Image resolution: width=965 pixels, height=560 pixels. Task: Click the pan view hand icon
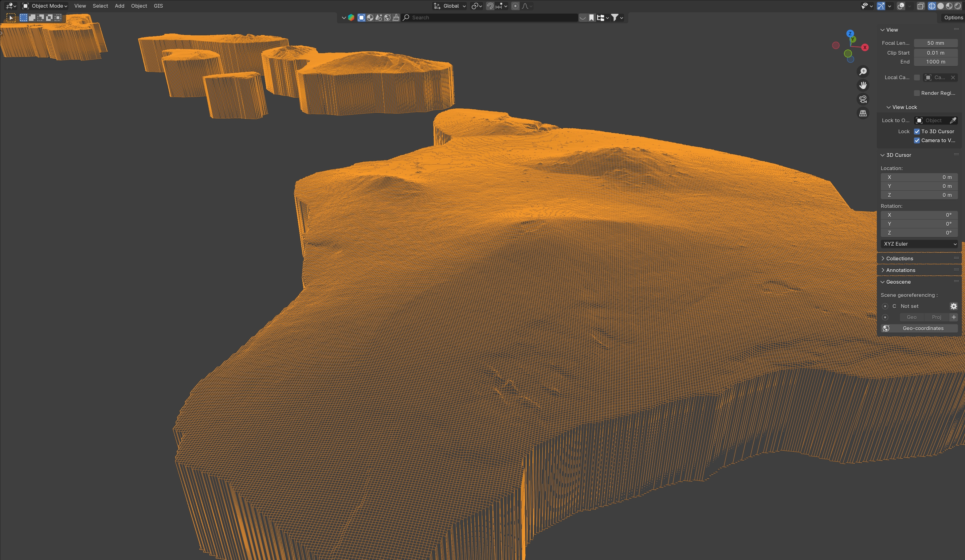863,85
